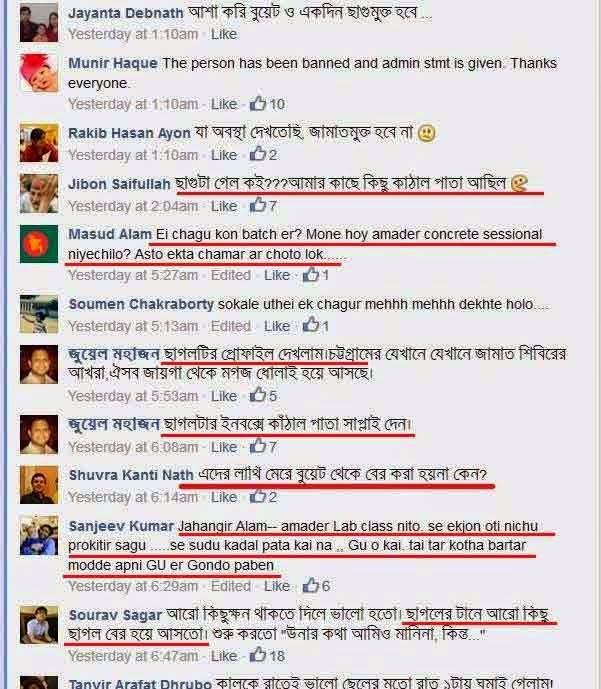Click thumbs-up count on Rakib Hasan Ayon's comment
601x689 pixels.
coord(273,155)
